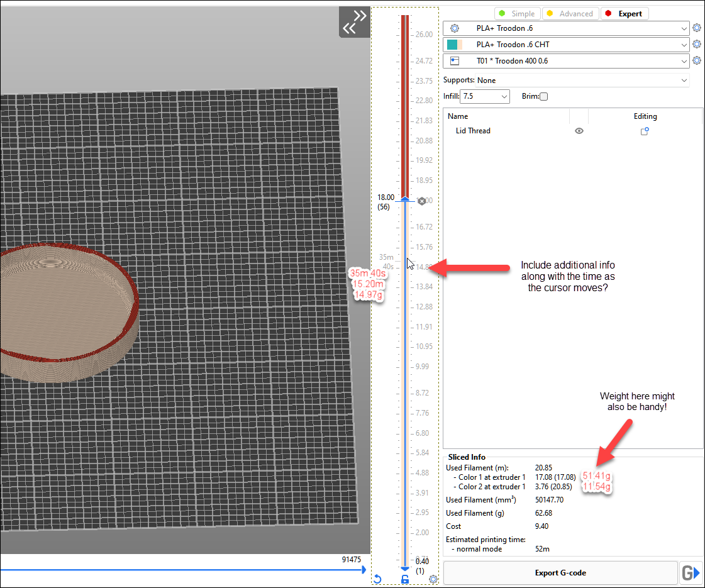
Task: Click the Editing column header
Action: [x=645, y=116]
